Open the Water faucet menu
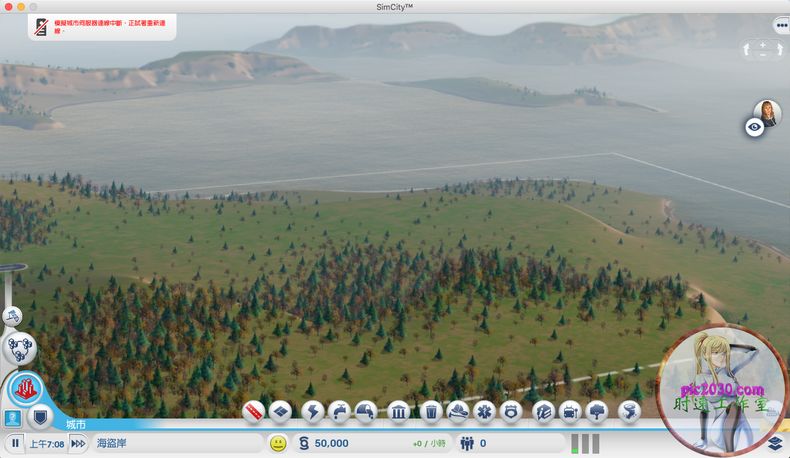The width and height of the screenshot is (790, 458). click(340, 412)
